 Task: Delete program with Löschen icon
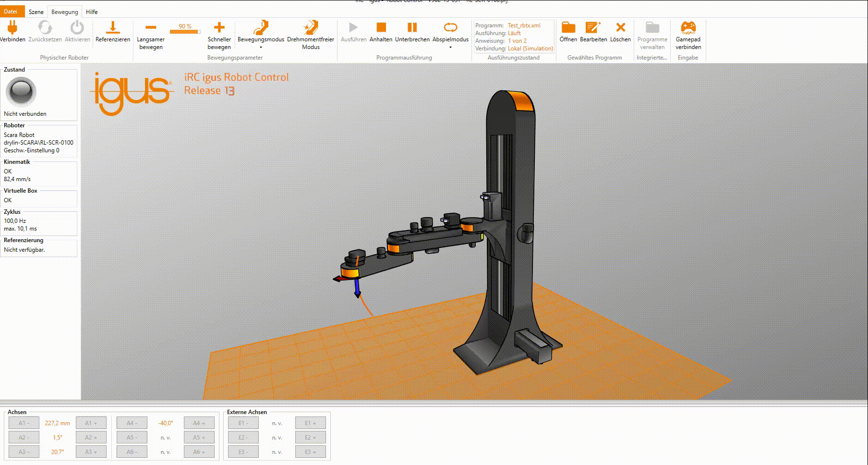pos(620,28)
